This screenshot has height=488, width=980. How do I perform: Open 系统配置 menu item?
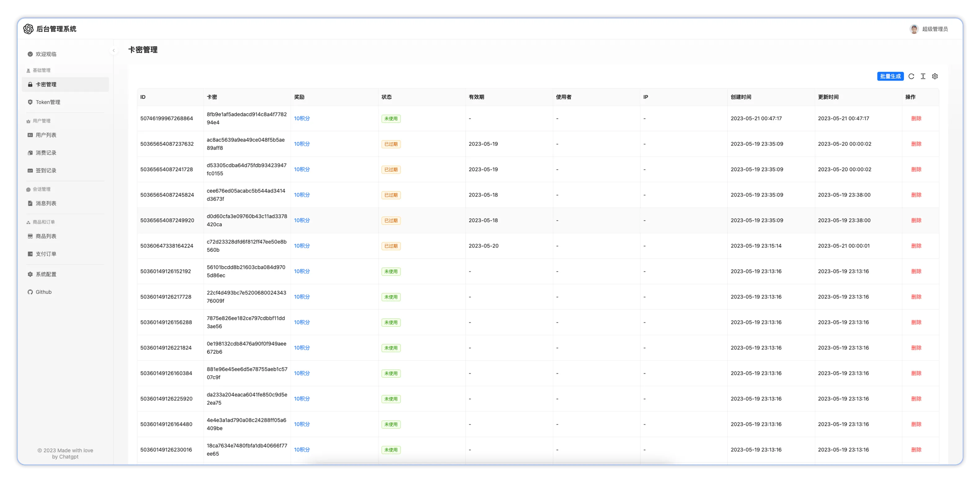(x=65, y=274)
